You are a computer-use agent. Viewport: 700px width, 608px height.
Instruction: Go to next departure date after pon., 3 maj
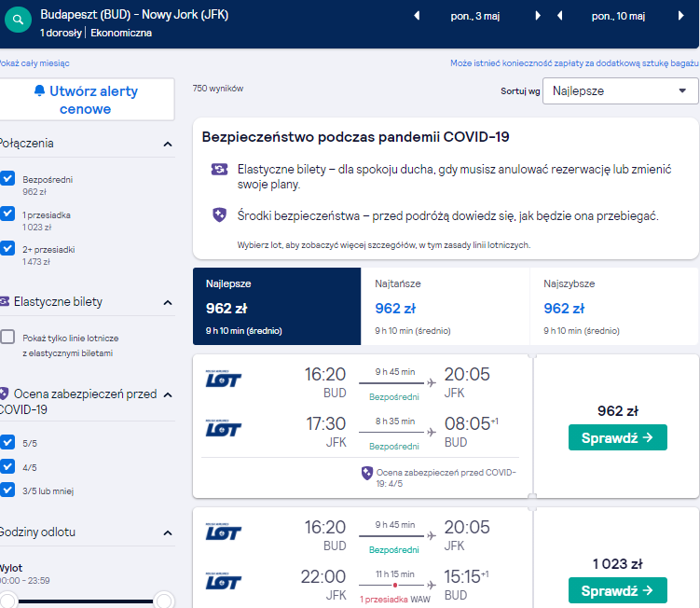point(538,16)
